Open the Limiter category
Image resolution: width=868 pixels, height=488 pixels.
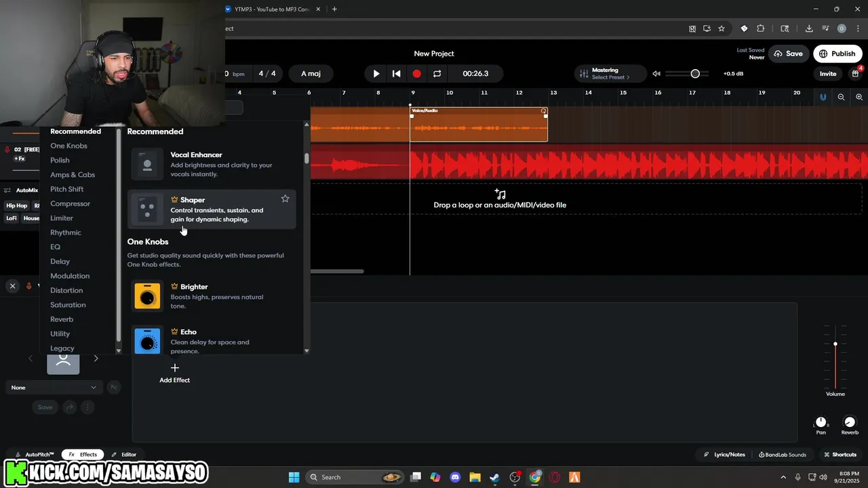[62, 218]
